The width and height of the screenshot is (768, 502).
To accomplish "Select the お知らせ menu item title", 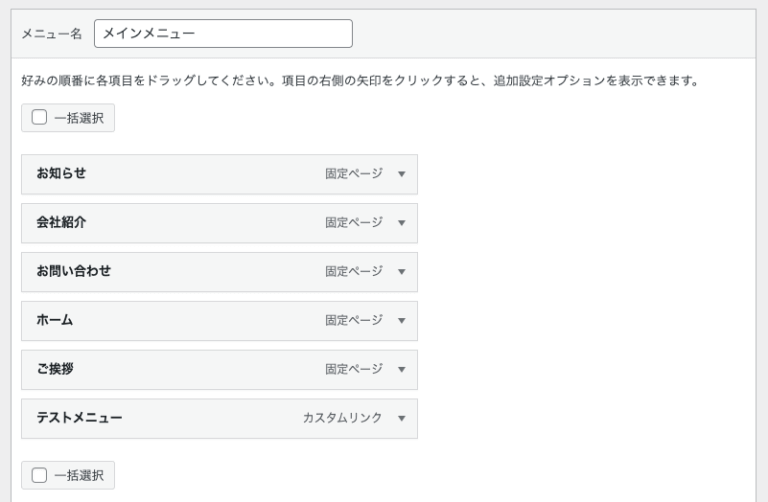I will [61, 173].
